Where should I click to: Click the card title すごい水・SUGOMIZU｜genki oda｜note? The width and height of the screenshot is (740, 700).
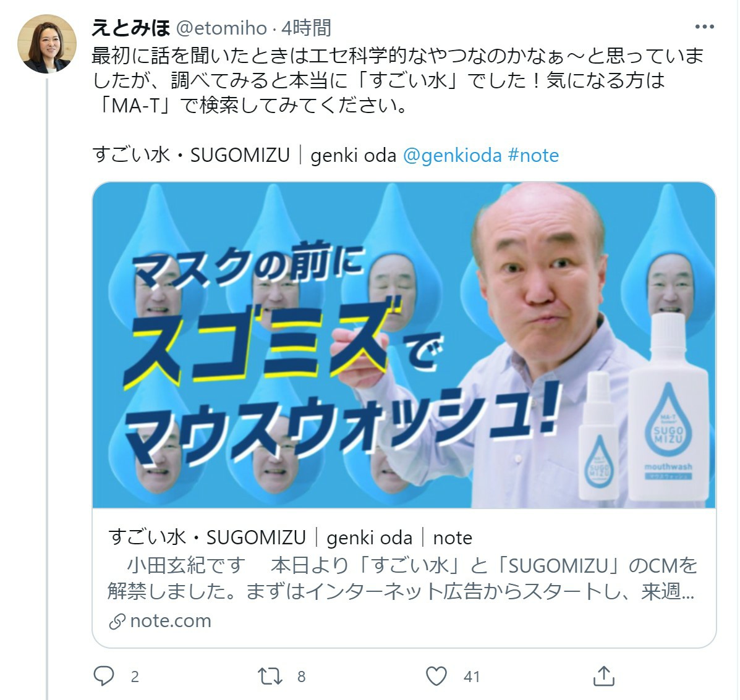pos(290,538)
